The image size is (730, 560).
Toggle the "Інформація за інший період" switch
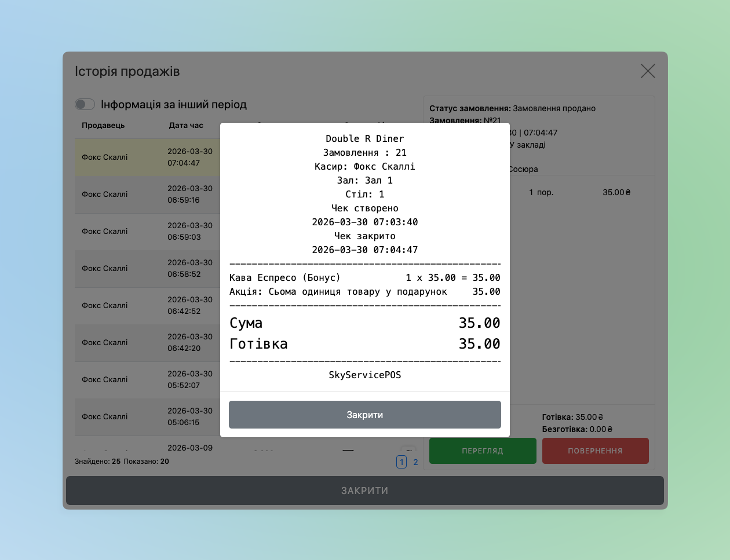(85, 104)
